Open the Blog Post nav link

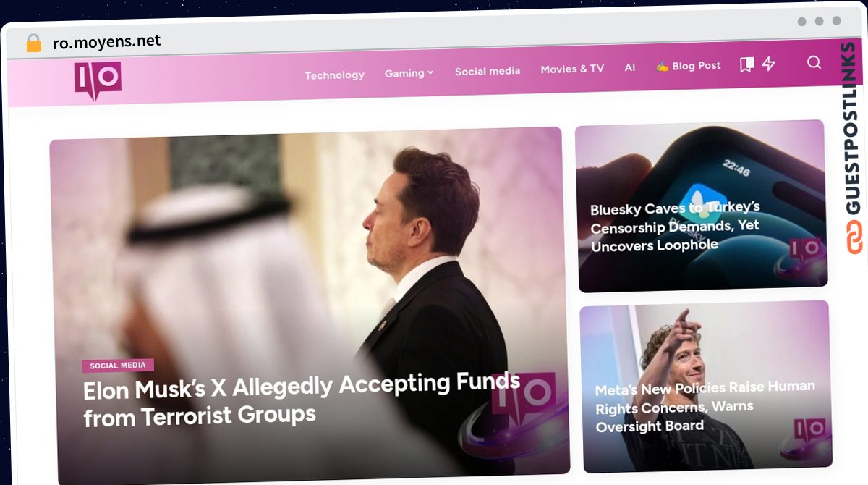point(696,65)
